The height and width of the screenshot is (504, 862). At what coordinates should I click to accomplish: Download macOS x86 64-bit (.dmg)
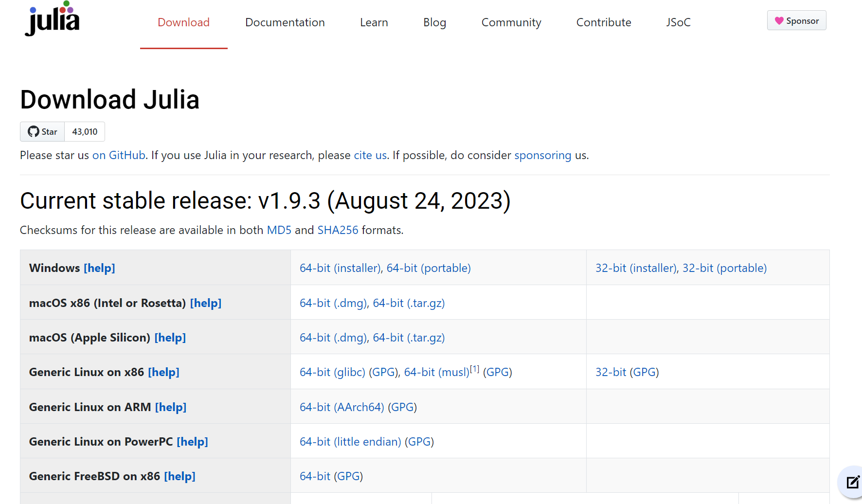[x=333, y=303]
